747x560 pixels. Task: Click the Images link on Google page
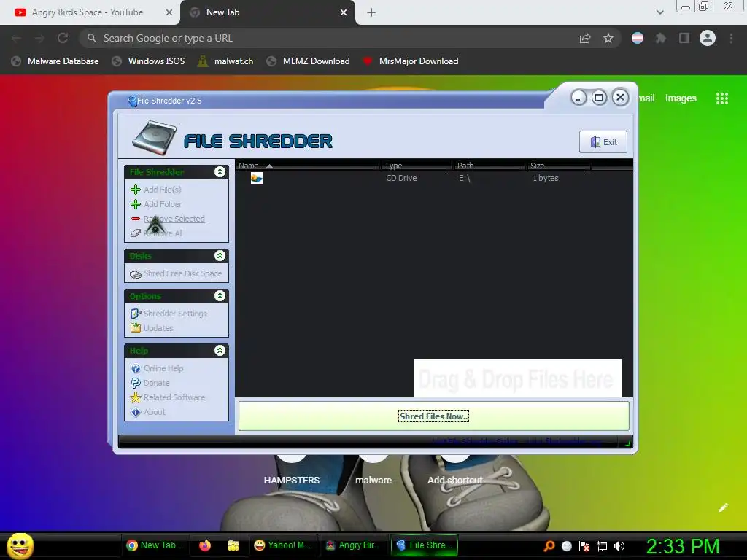tap(681, 98)
